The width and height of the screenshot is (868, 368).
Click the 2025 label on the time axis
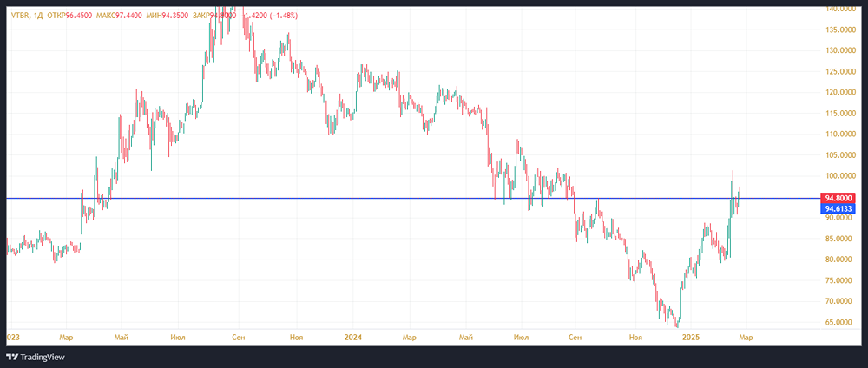[692, 336]
